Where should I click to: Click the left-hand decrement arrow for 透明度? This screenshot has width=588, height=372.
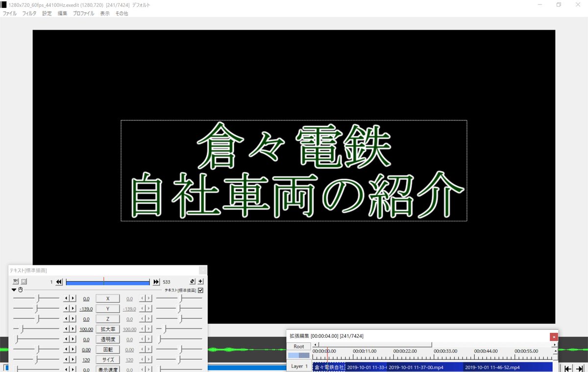(x=67, y=340)
